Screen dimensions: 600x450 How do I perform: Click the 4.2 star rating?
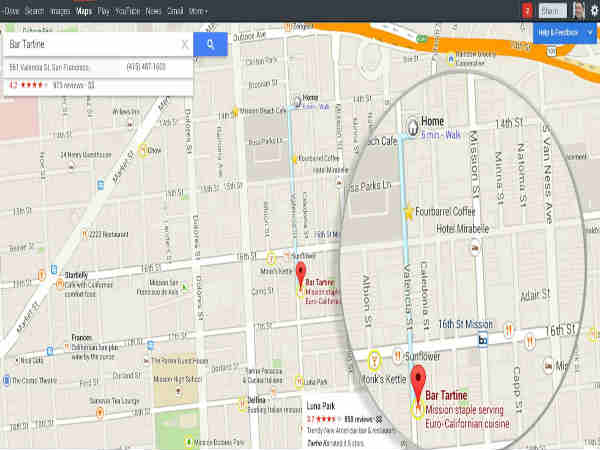[28, 85]
